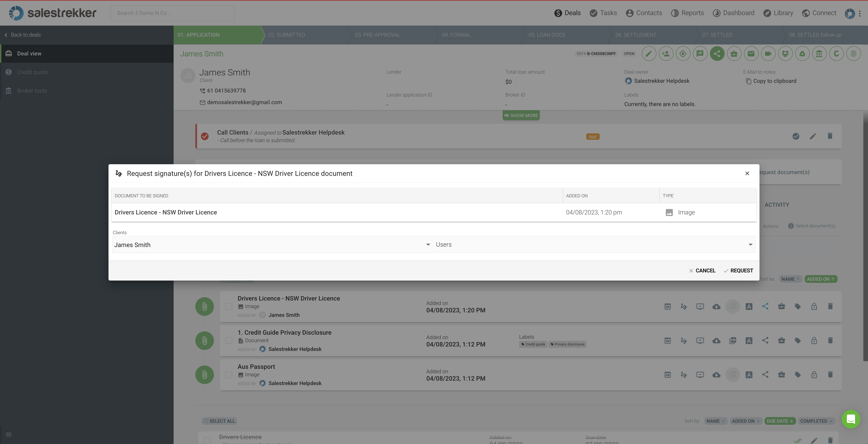Edit the Call Clients task
This screenshot has width=868, height=444.
813,136
